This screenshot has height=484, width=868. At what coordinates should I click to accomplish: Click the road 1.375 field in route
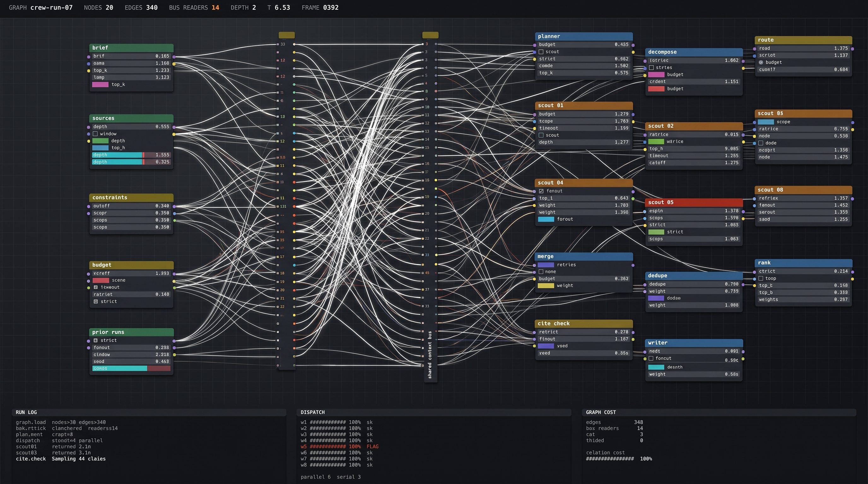pos(804,49)
